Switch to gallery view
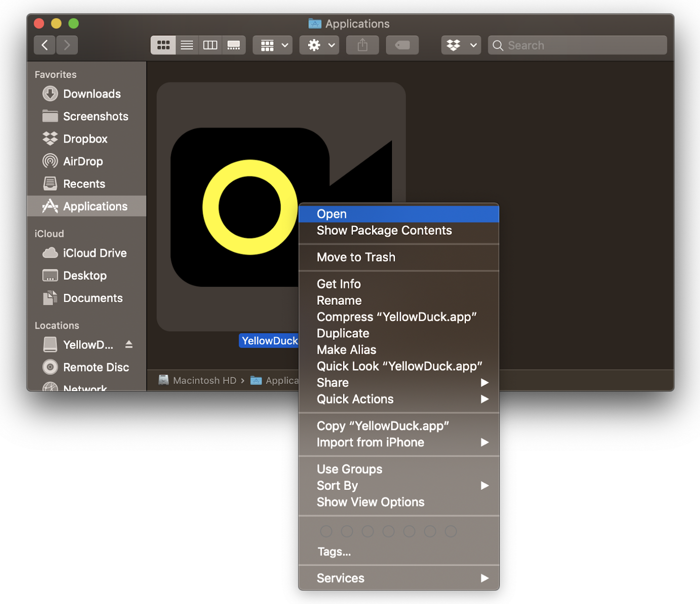700x604 pixels. click(x=233, y=45)
